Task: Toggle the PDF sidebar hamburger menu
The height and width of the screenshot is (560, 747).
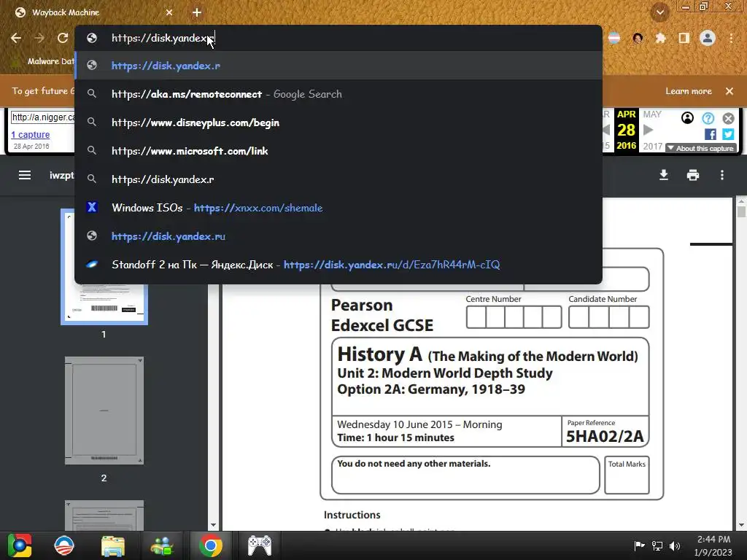Action: coord(25,175)
